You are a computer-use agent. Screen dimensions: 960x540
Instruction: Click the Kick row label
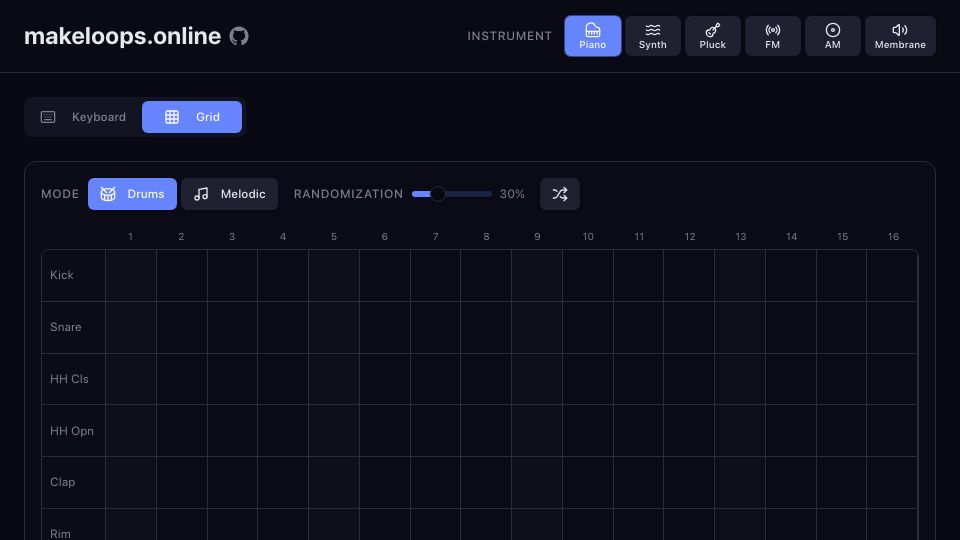(x=62, y=276)
